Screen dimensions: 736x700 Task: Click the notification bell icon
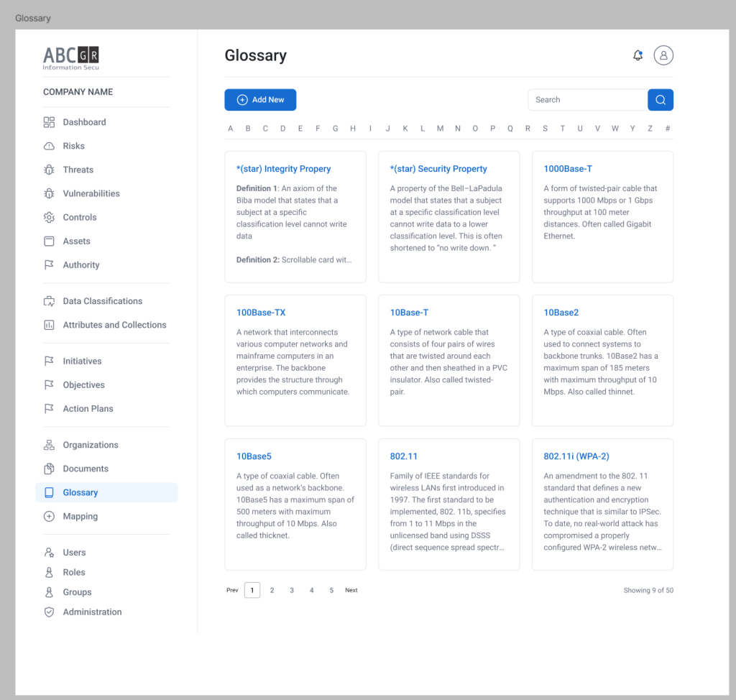point(638,55)
